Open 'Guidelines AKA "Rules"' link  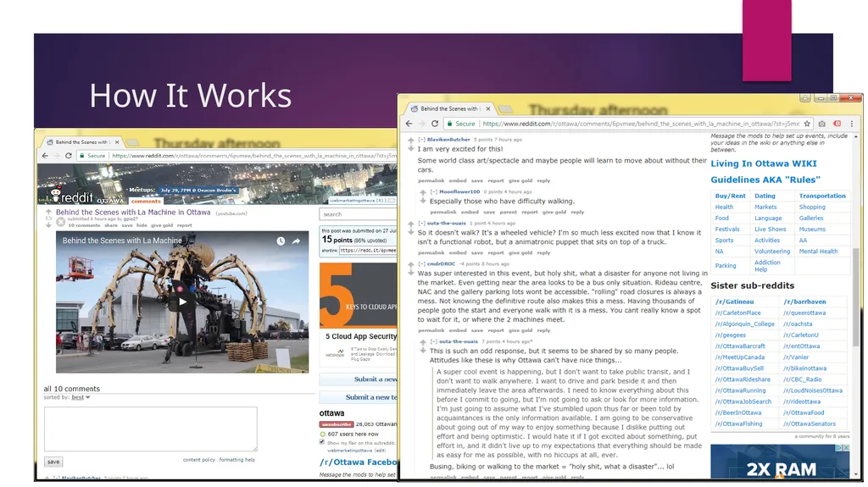click(765, 180)
